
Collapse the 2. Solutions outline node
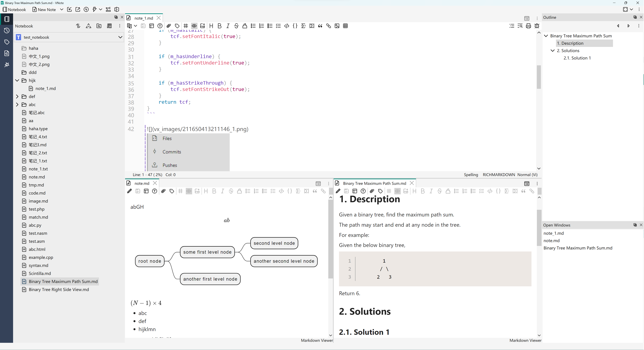[x=552, y=50]
